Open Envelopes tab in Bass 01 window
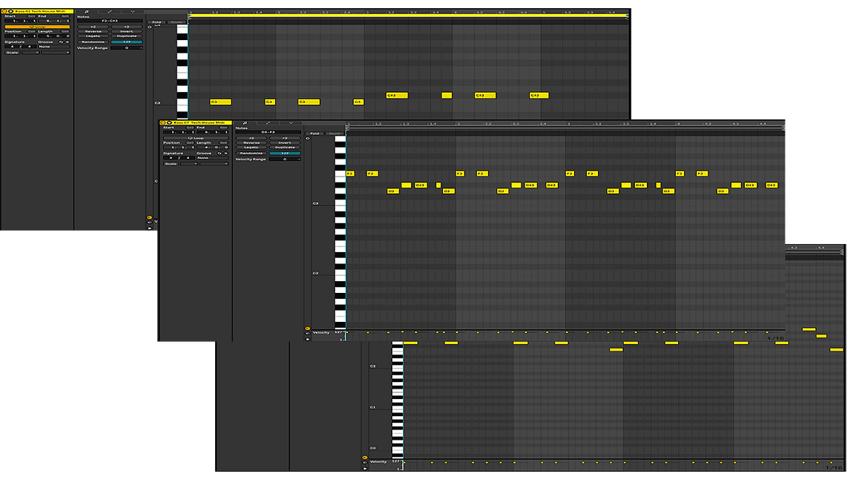 tap(110, 12)
